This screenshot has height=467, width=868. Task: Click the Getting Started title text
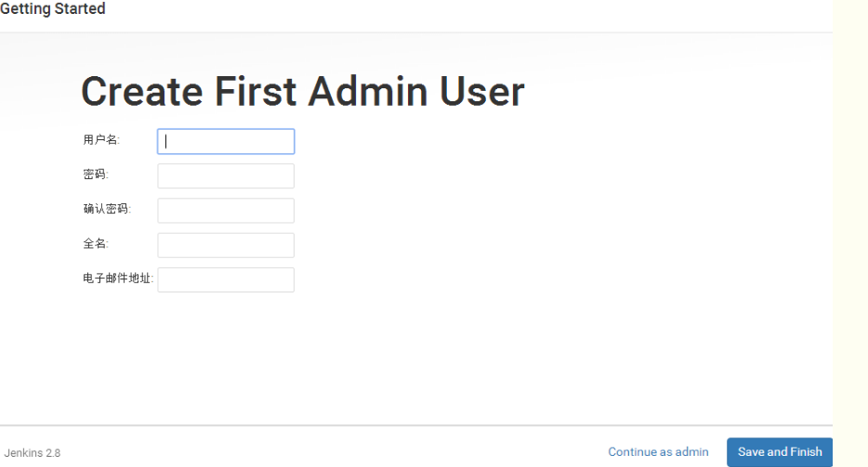coord(53,9)
